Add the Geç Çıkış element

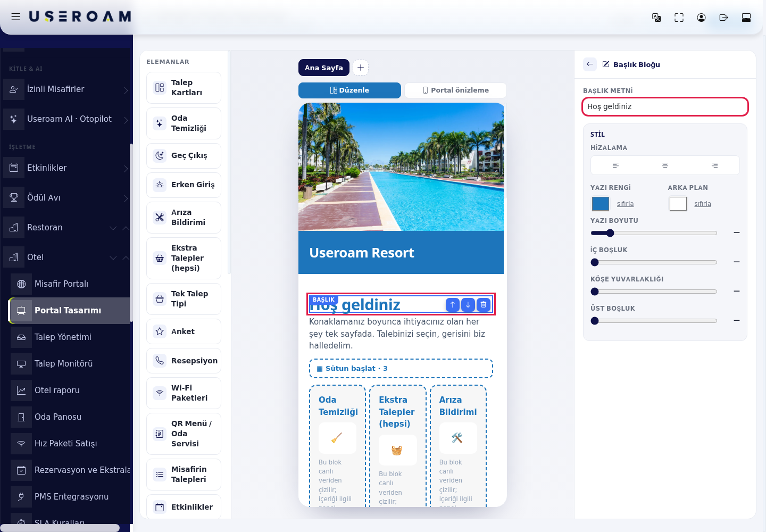(x=184, y=156)
